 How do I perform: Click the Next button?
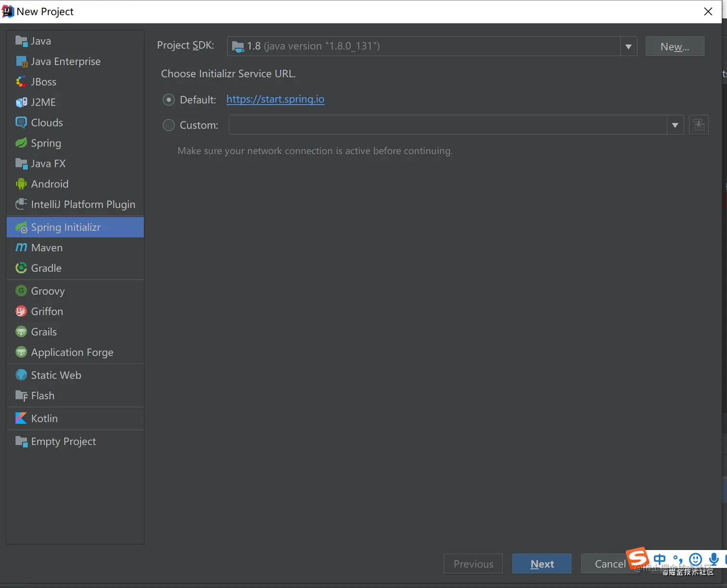click(x=542, y=563)
